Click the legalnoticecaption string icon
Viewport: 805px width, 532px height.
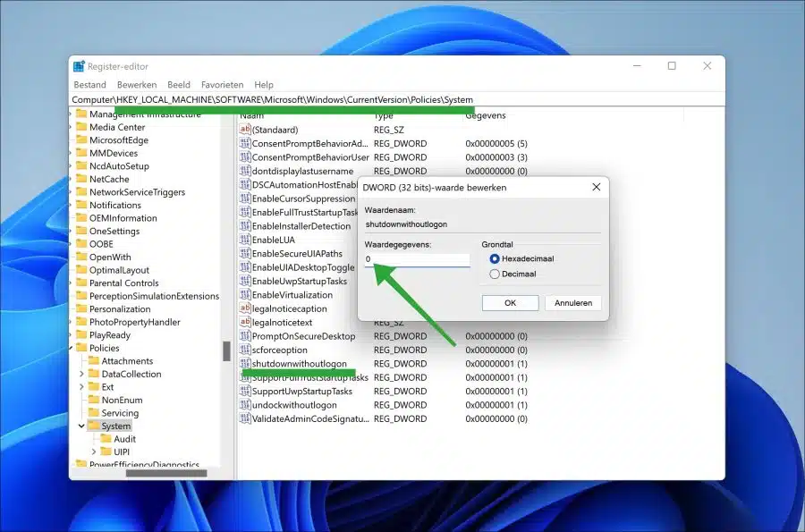click(x=245, y=308)
